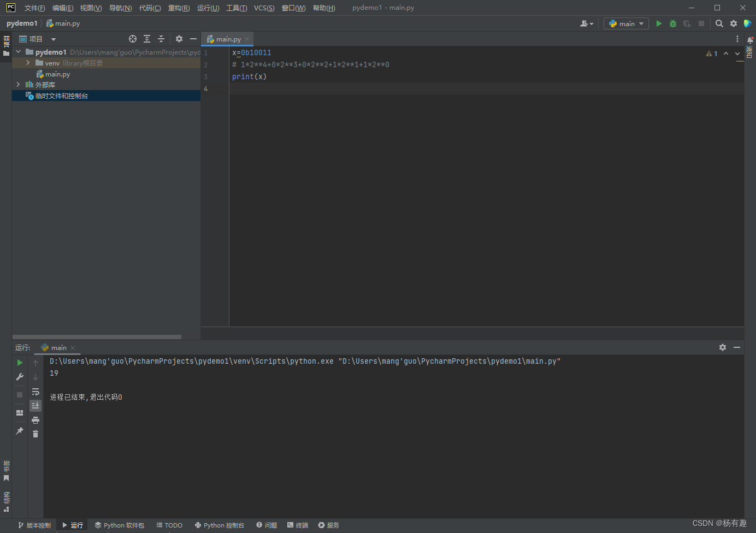Jump to previous highlighted error arrow

[726, 54]
